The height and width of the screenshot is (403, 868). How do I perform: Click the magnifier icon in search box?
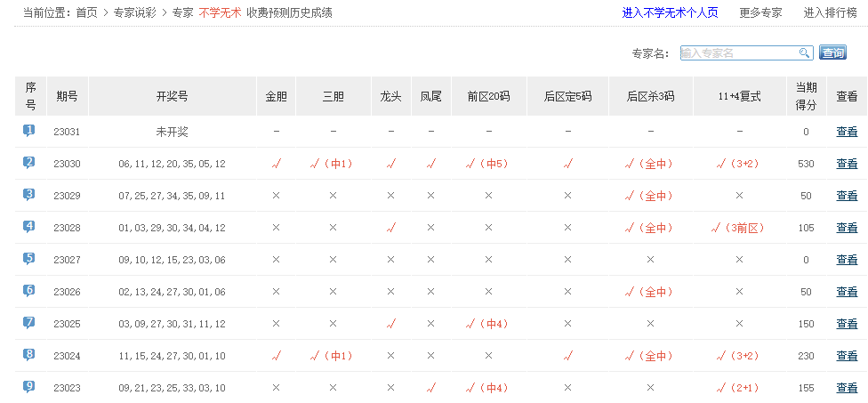pos(804,52)
